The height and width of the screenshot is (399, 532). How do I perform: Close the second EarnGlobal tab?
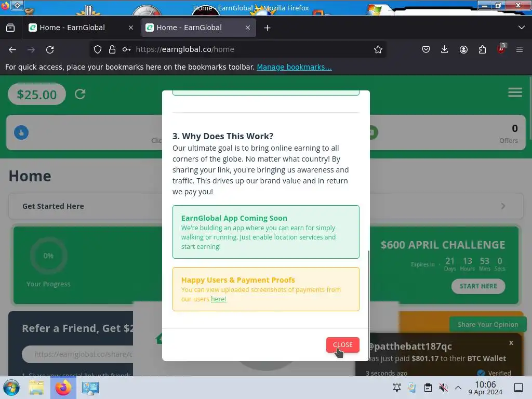(x=248, y=28)
